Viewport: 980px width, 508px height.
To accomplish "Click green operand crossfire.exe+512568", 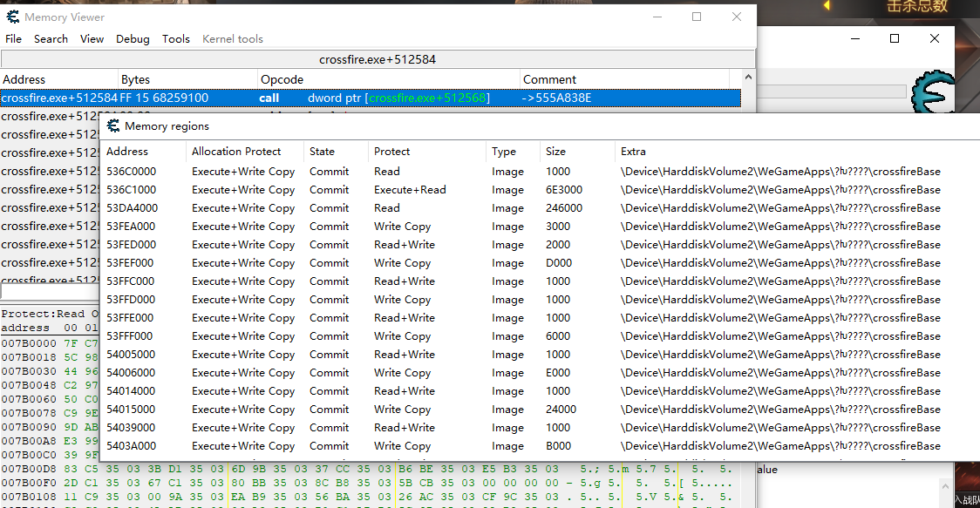I will tap(427, 98).
